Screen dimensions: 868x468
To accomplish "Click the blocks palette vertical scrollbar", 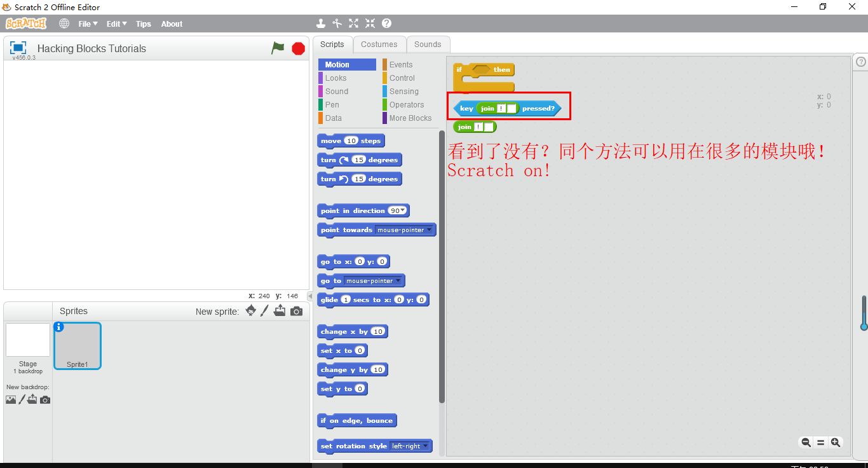I will point(442,266).
